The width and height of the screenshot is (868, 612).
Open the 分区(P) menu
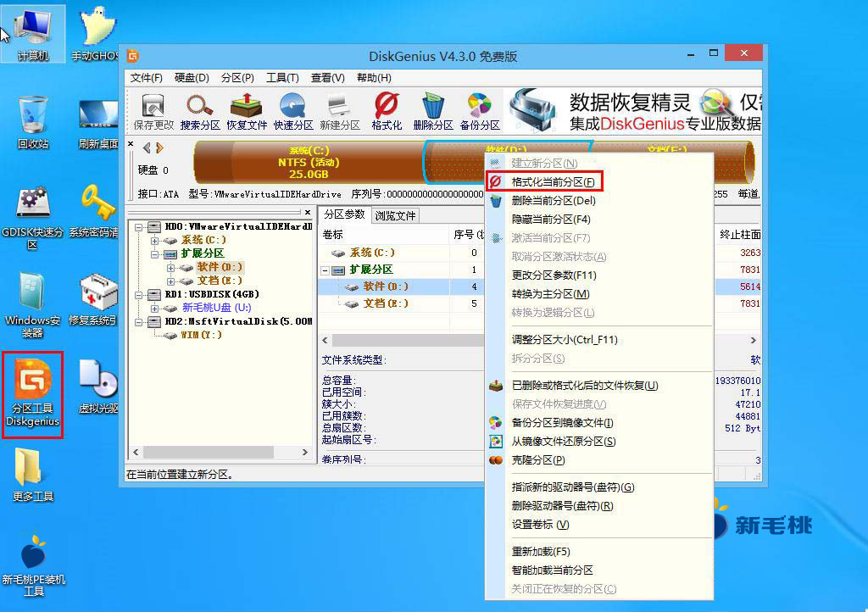pos(237,78)
